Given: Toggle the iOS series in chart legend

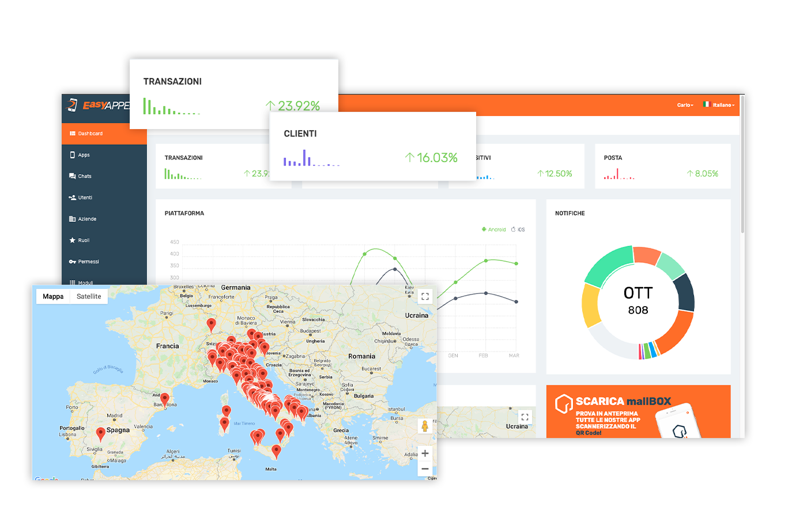Looking at the screenshot, I should pyautogui.click(x=518, y=229).
